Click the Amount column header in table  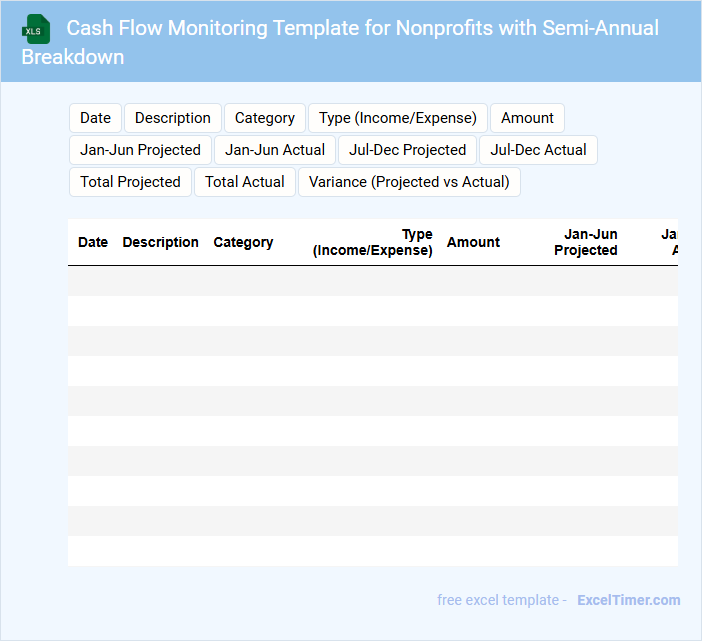[x=473, y=242]
